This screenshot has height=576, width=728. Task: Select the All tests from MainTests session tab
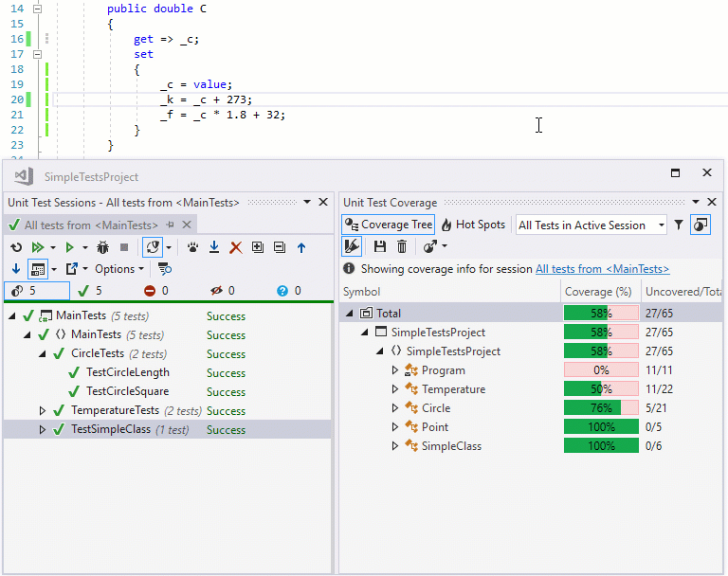[91, 225]
